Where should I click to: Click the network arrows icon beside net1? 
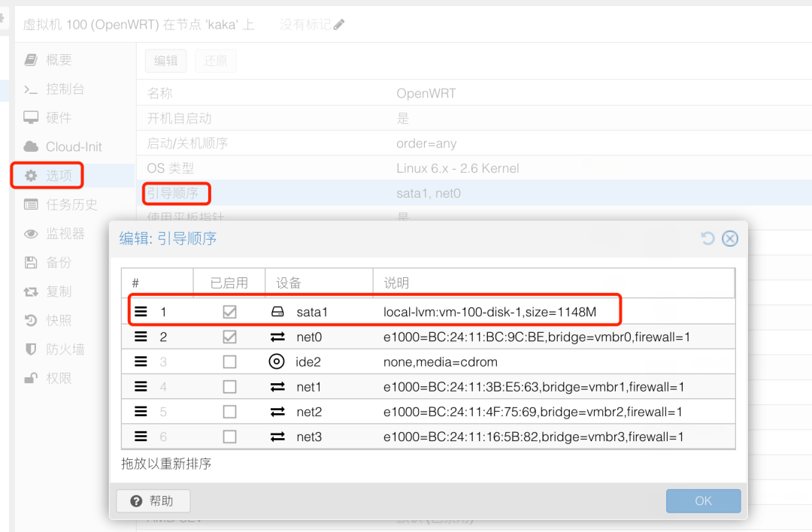tap(277, 386)
